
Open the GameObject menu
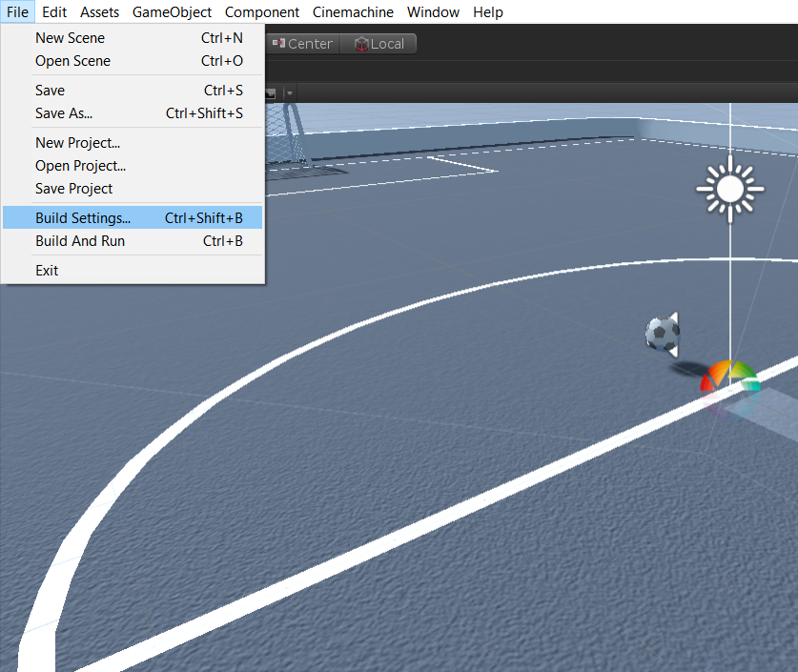click(x=172, y=12)
